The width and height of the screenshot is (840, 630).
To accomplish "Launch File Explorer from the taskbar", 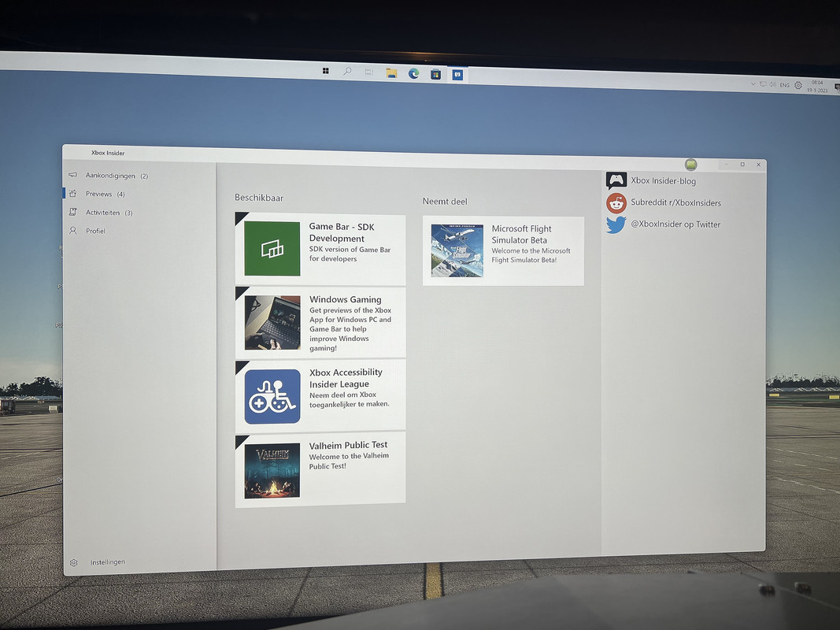I will [x=391, y=73].
